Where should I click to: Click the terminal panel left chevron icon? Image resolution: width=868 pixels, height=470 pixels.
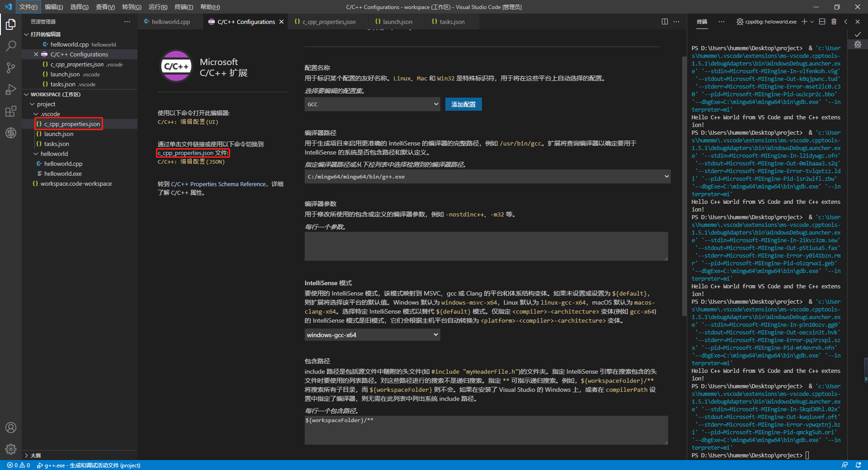[x=846, y=22]
